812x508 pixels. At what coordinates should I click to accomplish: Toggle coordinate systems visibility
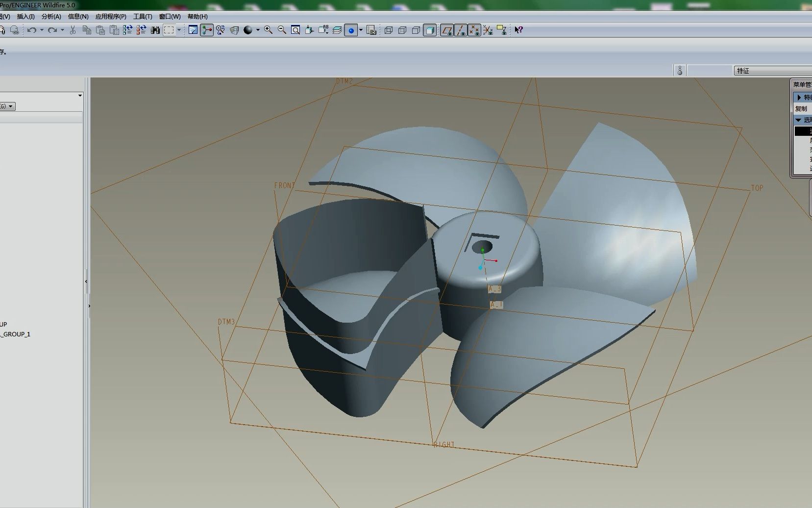coord(488,30)
